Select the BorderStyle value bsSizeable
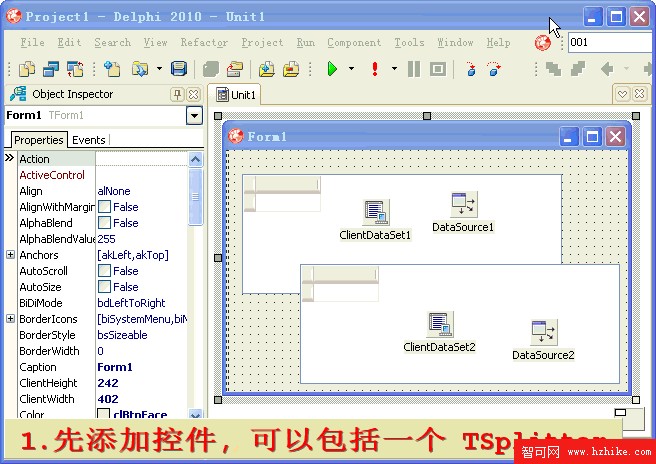This screenshot has height=464, width=656. [x=122, y=335]
